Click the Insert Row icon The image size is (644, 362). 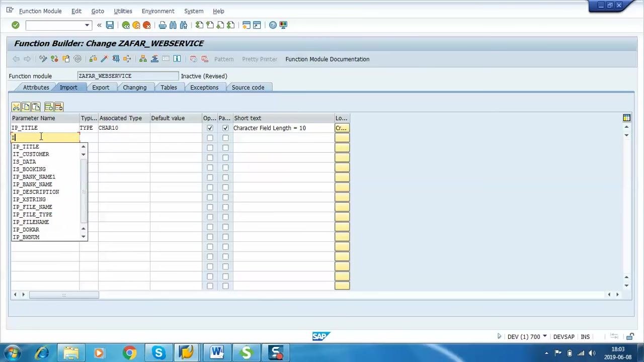[x=48, y=107]
